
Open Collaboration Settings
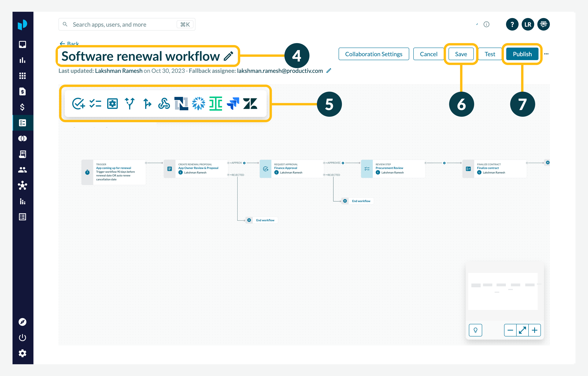click(x=373, y=54)
